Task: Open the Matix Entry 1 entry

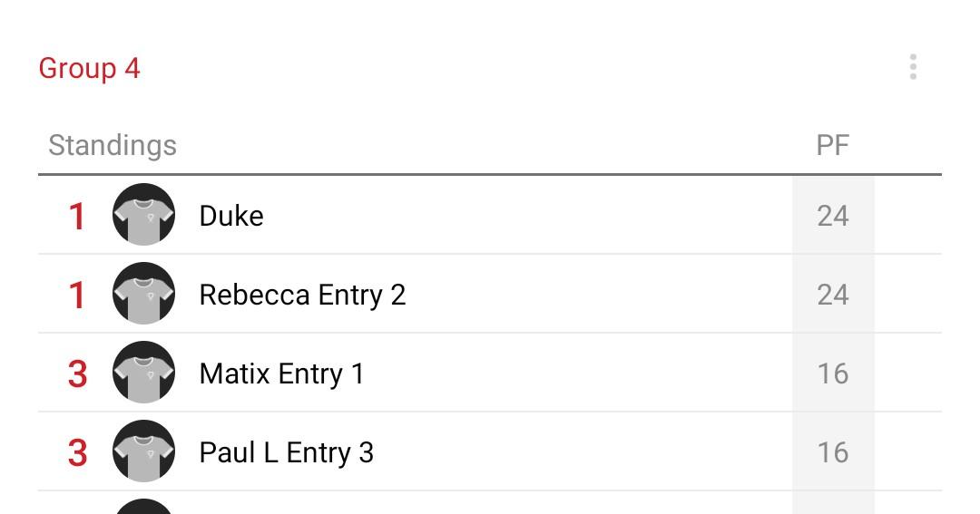Action: (x=281, y=373)
